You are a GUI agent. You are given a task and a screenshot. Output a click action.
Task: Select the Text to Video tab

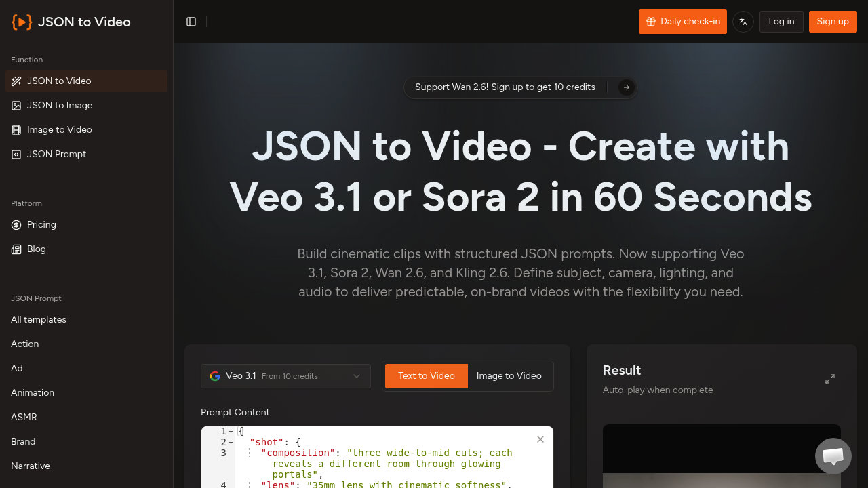click(x=426, y=375)
